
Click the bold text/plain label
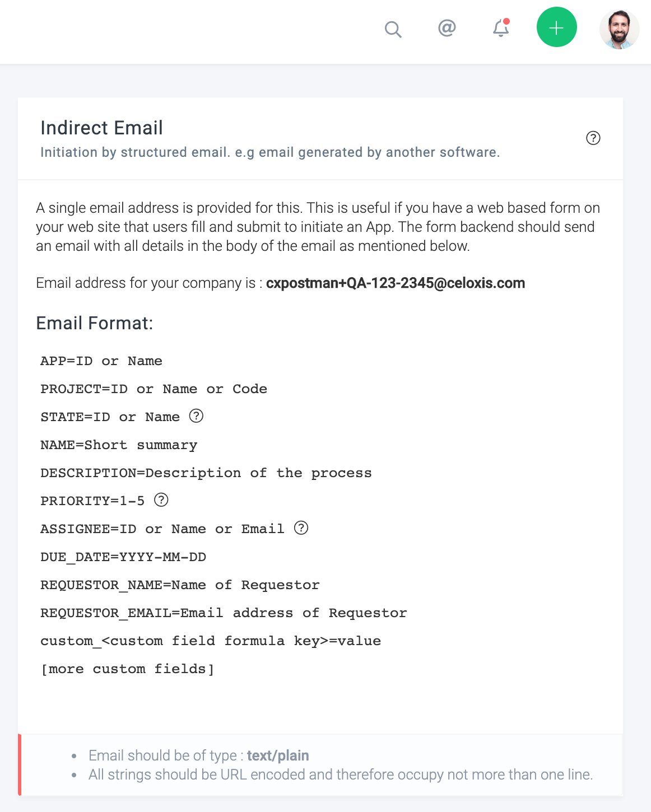(278, 755)
